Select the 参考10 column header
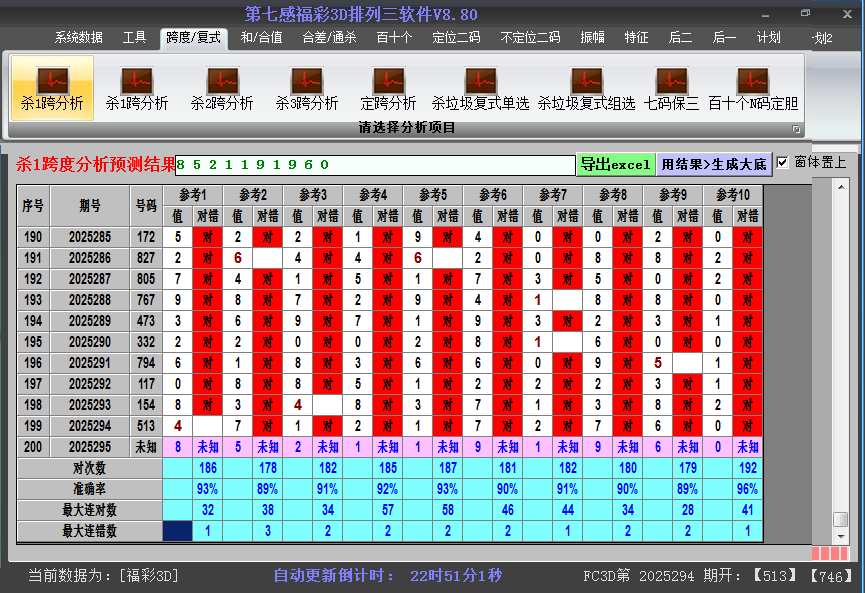Viewport: 865px width, 593px height. (733, 194)
